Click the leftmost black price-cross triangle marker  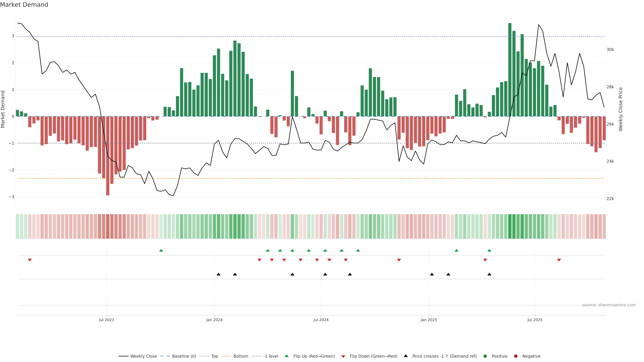[219, 274]
